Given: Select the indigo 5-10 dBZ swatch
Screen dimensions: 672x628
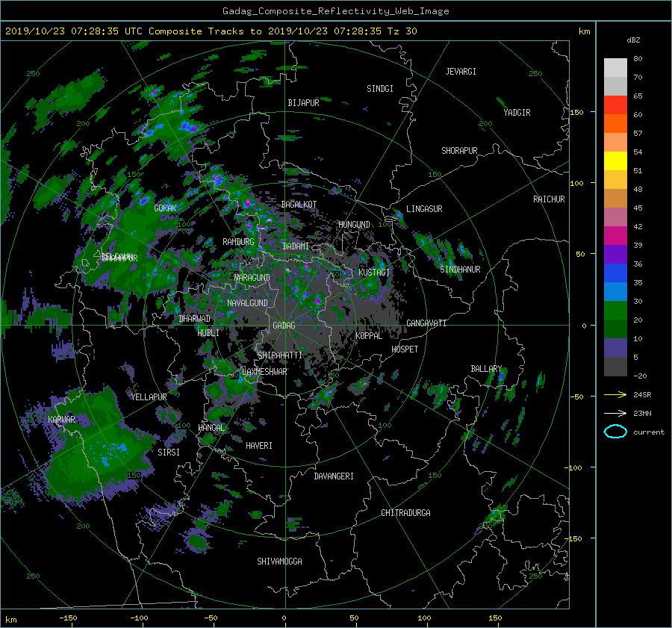Looking at the screenshot, I should click(615, 348).
